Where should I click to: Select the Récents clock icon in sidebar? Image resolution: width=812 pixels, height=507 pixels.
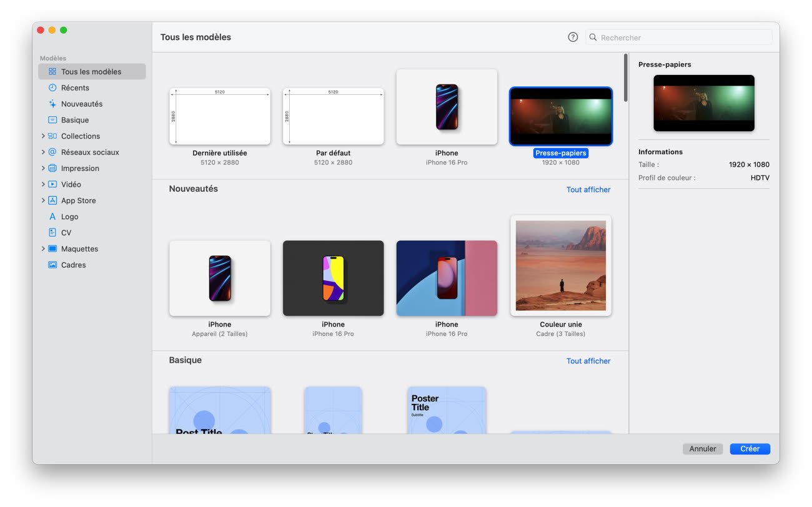[52, 88]
